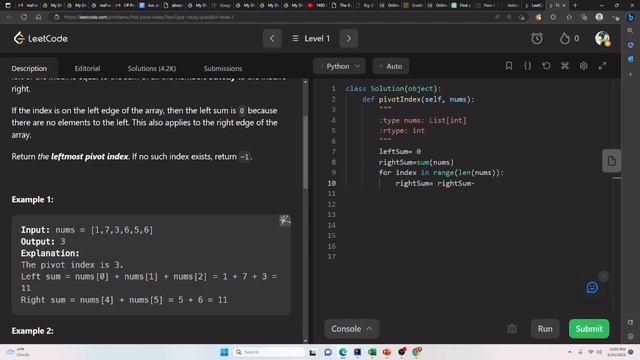Click the Run button
This screenshot has height=360, width=640.
pyautogui.click(x=545, y=329)
